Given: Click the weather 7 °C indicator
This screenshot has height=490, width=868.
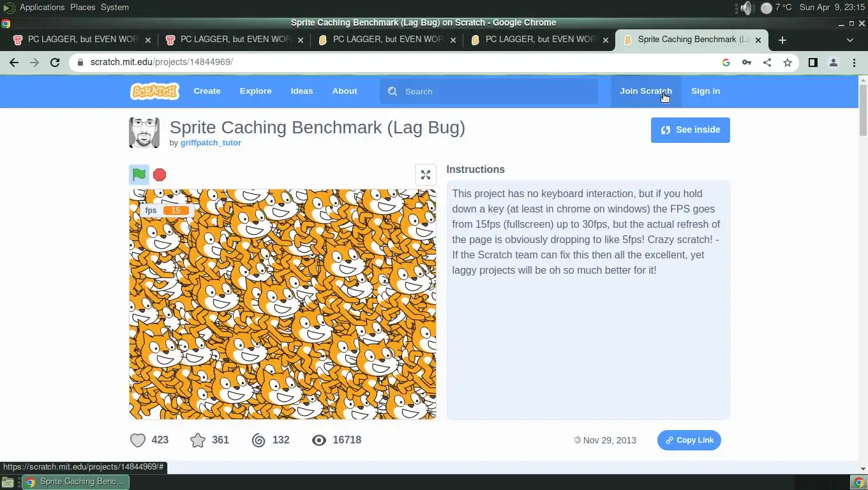Looking at the screenshot, I should (776, 8).
